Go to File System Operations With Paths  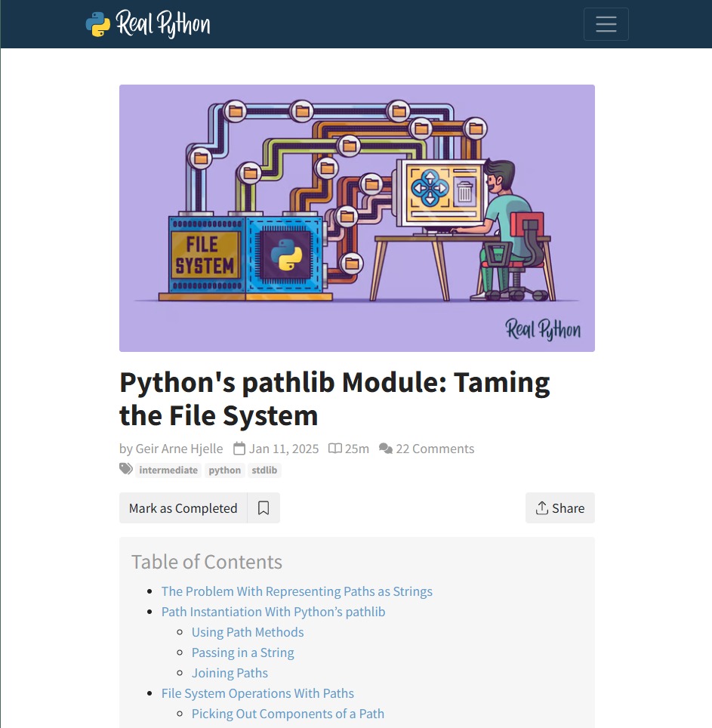pyautogui.click(x=257, y=694)
